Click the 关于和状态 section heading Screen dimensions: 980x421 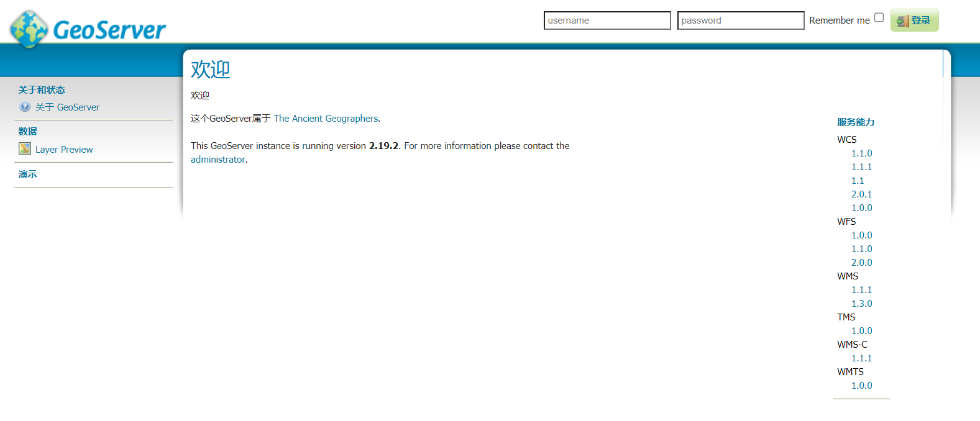coord(42,90)
